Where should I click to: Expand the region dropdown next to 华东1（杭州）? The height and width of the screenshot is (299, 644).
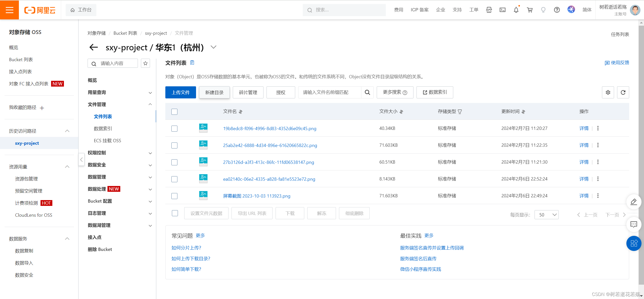coord(213,47)
